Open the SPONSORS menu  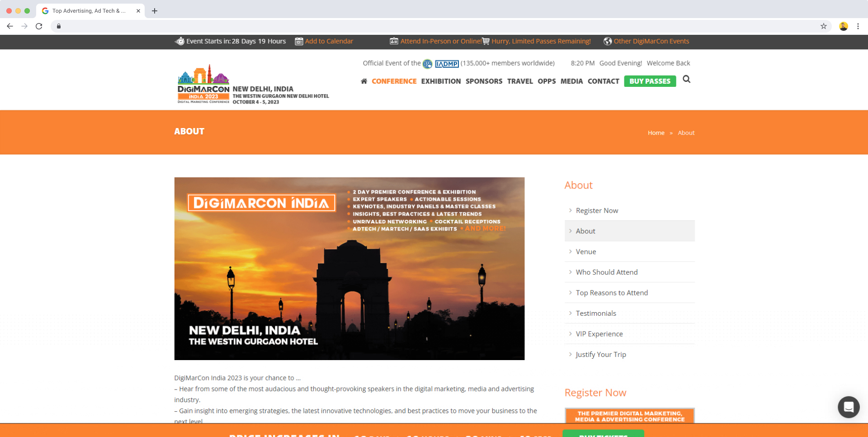(484, 81)
